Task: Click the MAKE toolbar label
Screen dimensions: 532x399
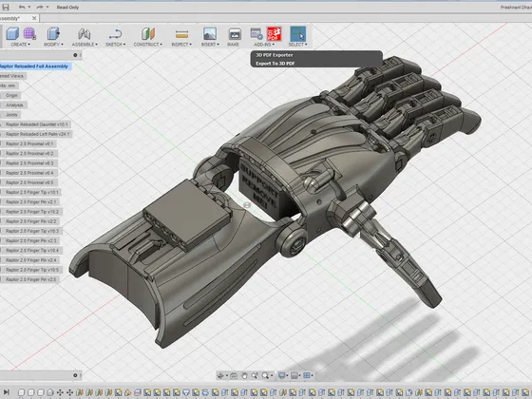Action: [233, 45]
